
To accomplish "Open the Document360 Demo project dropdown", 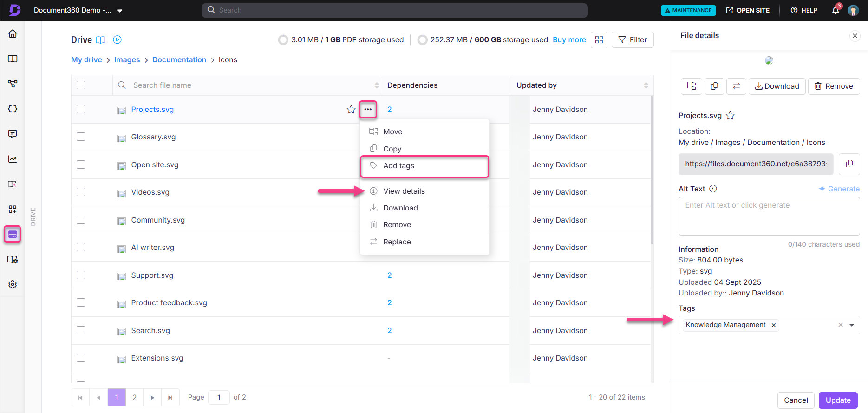I will click(78, 10).
